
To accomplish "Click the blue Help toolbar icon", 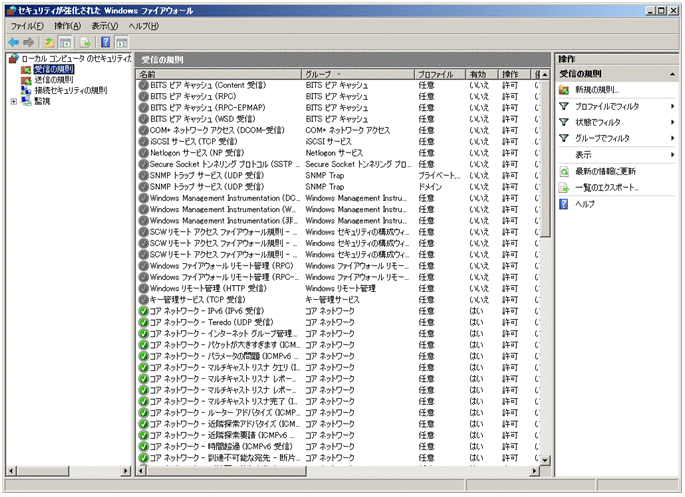I will [x=103, y=42].
